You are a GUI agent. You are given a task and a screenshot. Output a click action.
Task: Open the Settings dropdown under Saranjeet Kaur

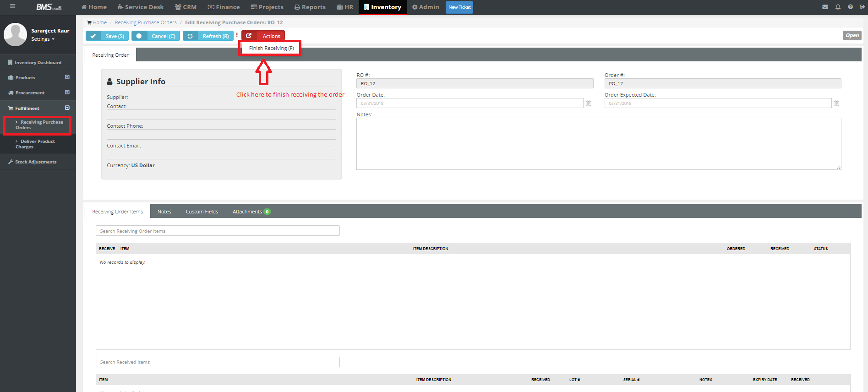pyautogui.click(x=43, y=39)
